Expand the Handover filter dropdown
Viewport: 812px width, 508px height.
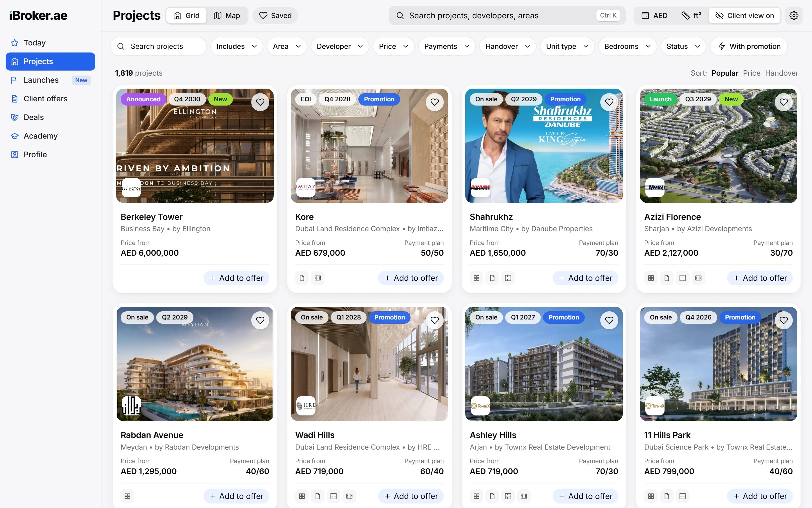(x=508, y=46)
